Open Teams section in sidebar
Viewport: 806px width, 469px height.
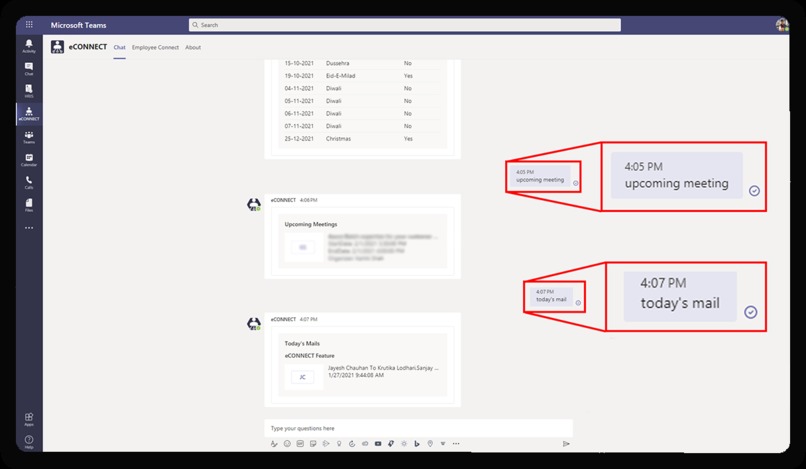pyautogui.click(x=29, y=137)
